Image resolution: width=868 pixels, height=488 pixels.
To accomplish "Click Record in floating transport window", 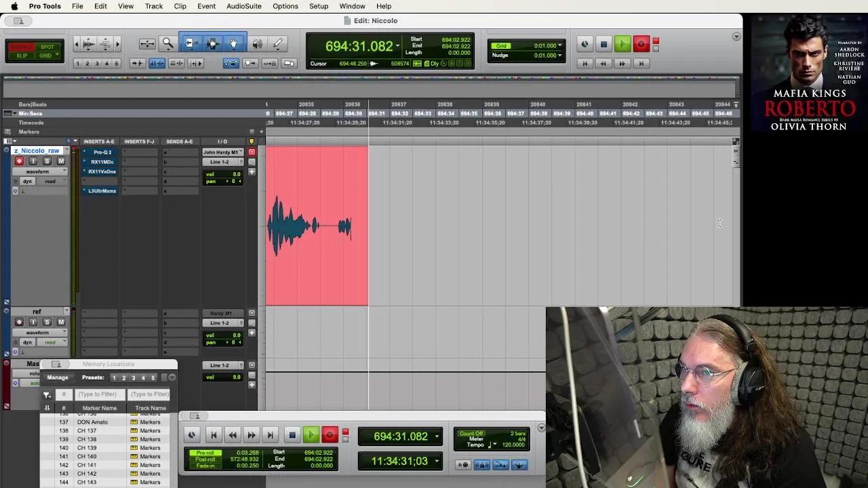I will click(x=330, y=435).
